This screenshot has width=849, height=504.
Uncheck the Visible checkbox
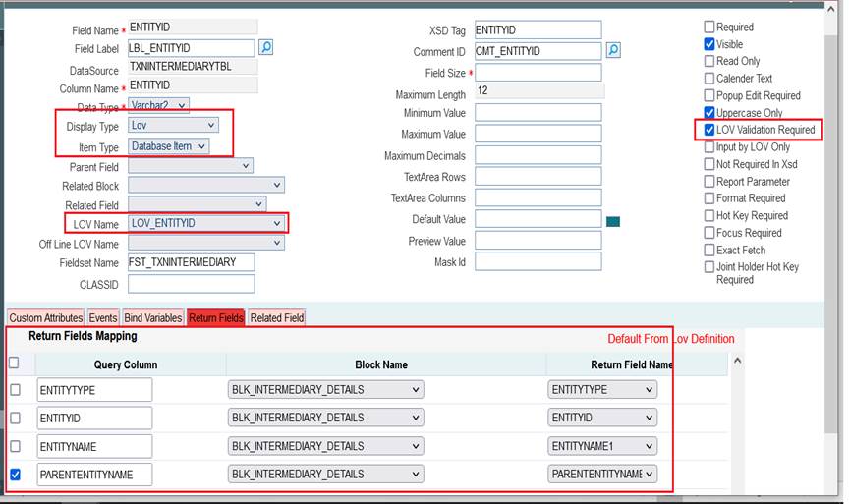click(709, 44)
